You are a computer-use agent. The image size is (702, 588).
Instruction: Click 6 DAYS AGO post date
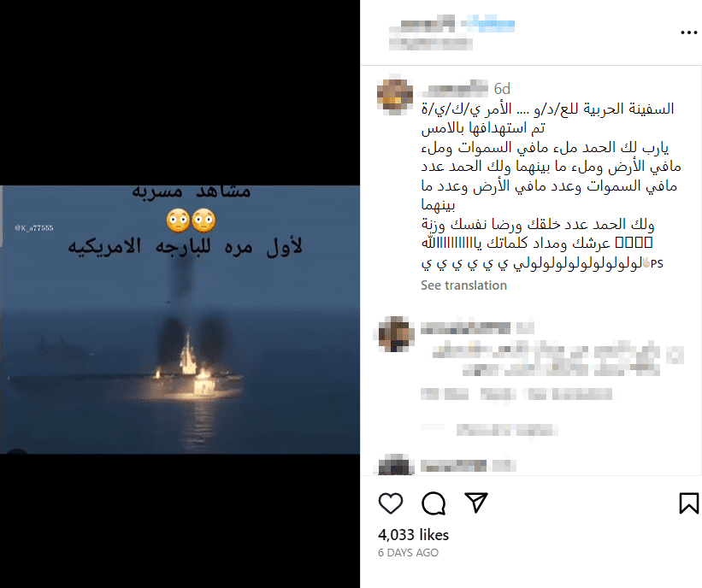coord(409,553)
